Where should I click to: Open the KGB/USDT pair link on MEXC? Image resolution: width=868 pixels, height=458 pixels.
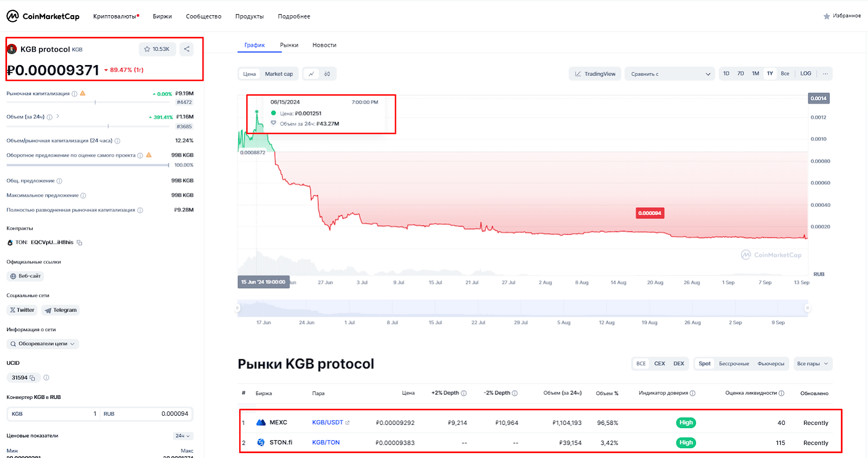pyautogui.click(x=328, y=423)
